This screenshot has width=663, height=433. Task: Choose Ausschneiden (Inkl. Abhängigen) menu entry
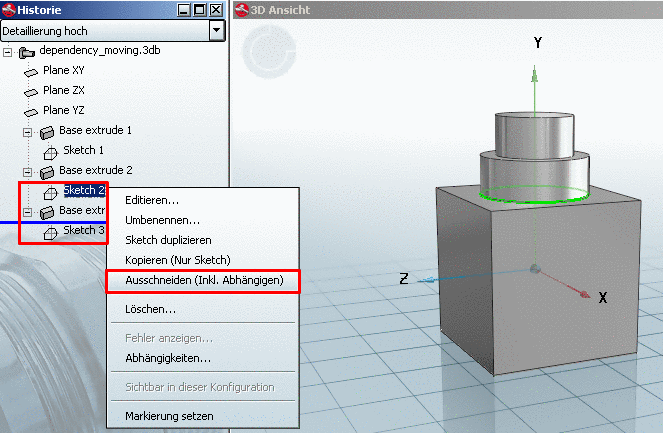click(x=203, y=280)
